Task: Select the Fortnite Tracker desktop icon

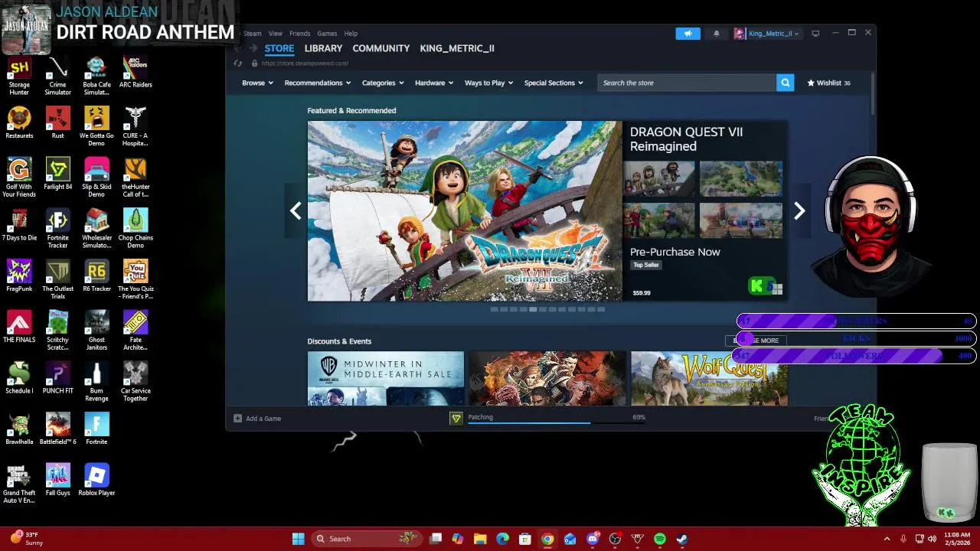Action: pyautogui.click(x=57, y=229)
